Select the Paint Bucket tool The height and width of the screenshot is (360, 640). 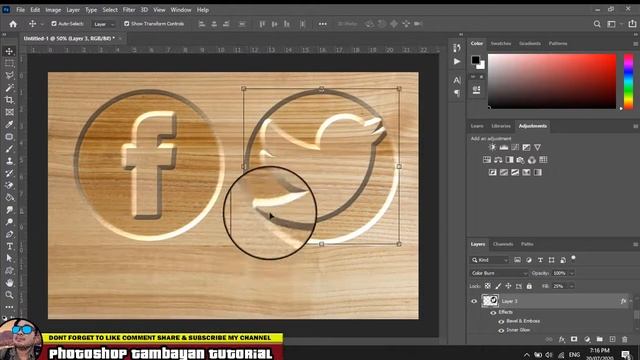(9, 198)
